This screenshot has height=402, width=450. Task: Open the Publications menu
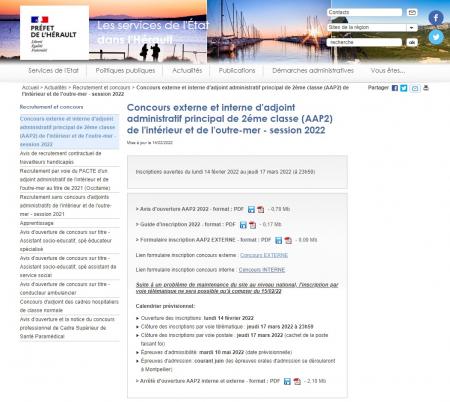(x=237, y=71)
